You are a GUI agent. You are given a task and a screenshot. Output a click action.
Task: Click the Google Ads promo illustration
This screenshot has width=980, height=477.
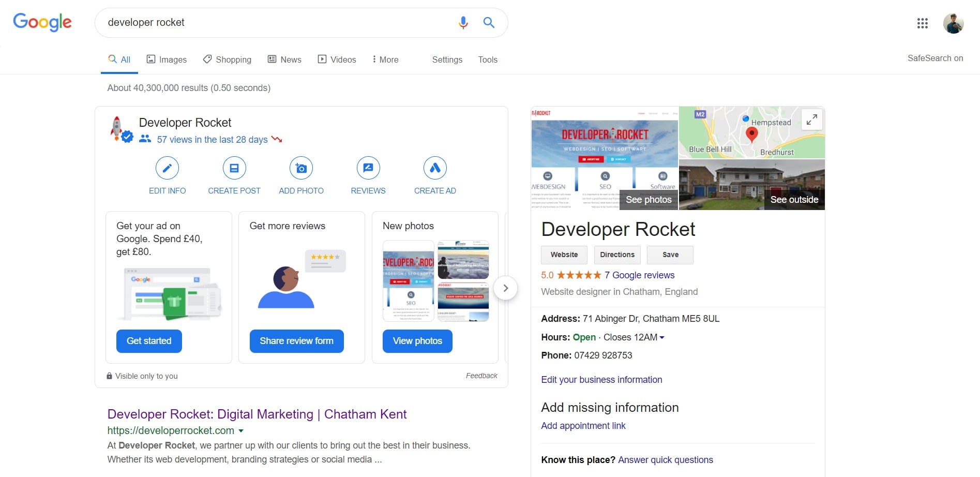(x=169, y=293)
